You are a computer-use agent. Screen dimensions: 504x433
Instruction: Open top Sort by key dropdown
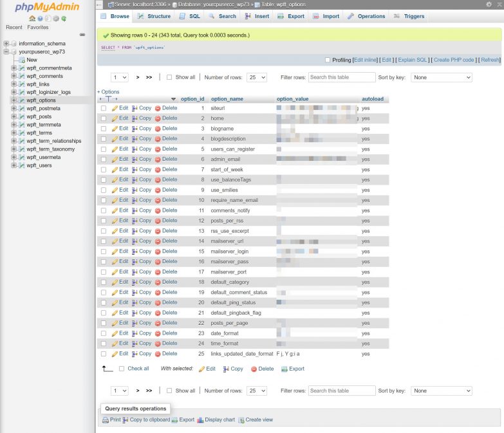[441, 77]
